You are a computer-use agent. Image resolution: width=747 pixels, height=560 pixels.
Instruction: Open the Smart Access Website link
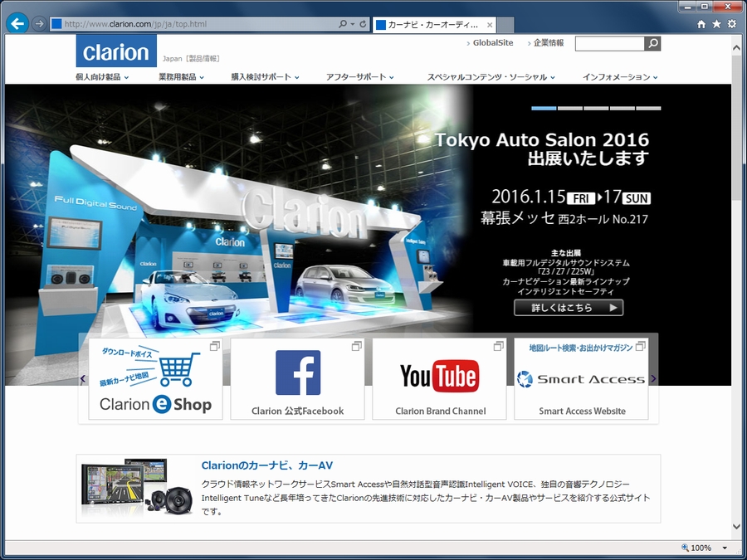[582, 411]
